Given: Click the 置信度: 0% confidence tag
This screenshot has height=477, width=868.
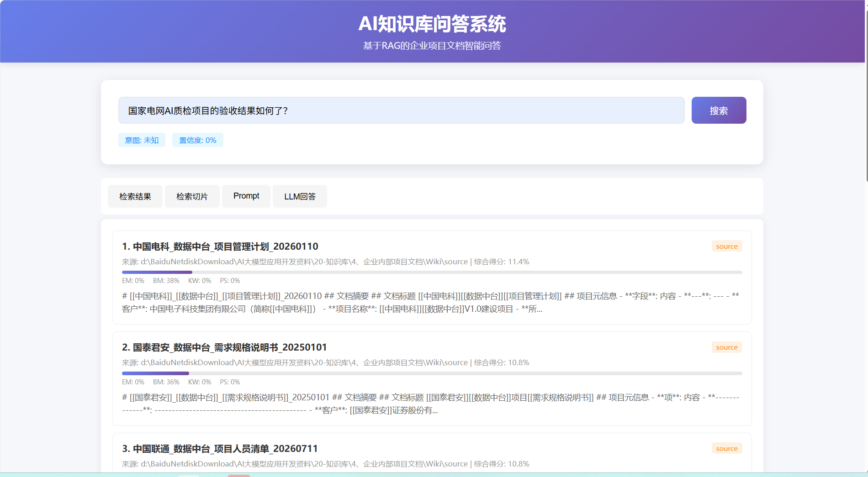Looking at the screenshot, I should pyautogui.click(x=197, y=140).
